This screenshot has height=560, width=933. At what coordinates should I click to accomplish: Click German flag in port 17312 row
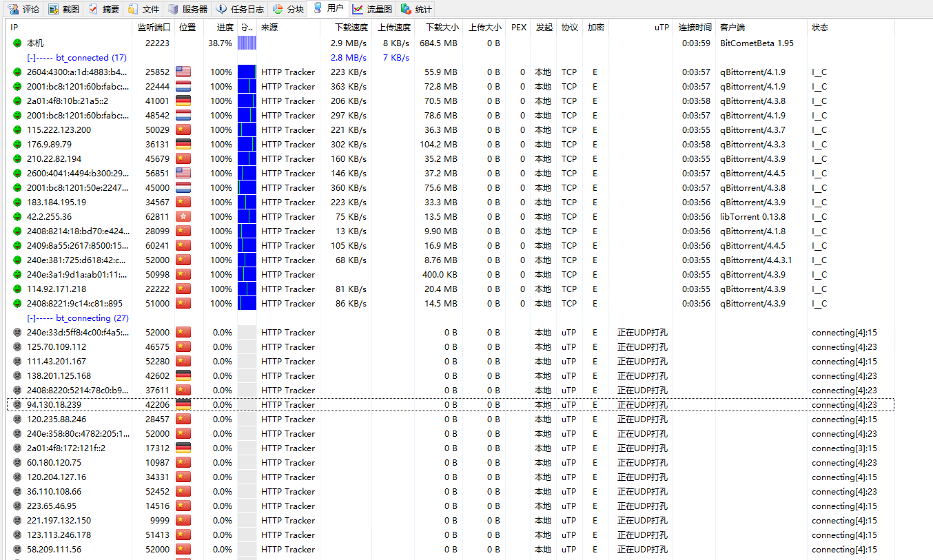tap(183, 448)
